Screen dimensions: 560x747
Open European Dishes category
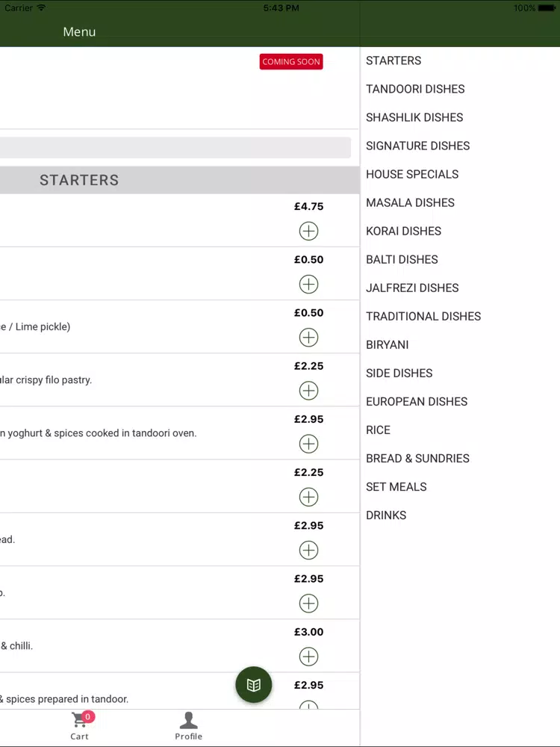coord(417,402)
